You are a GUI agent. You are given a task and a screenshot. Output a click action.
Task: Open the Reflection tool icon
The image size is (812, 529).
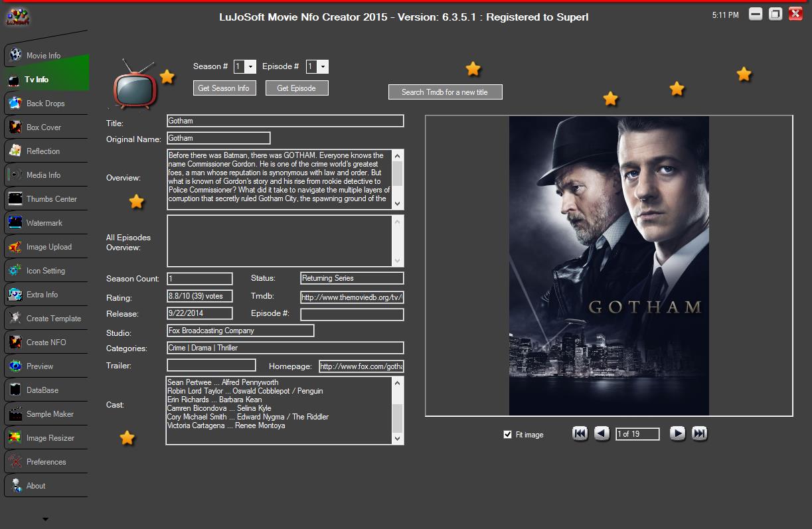click(x=15, y=151)
